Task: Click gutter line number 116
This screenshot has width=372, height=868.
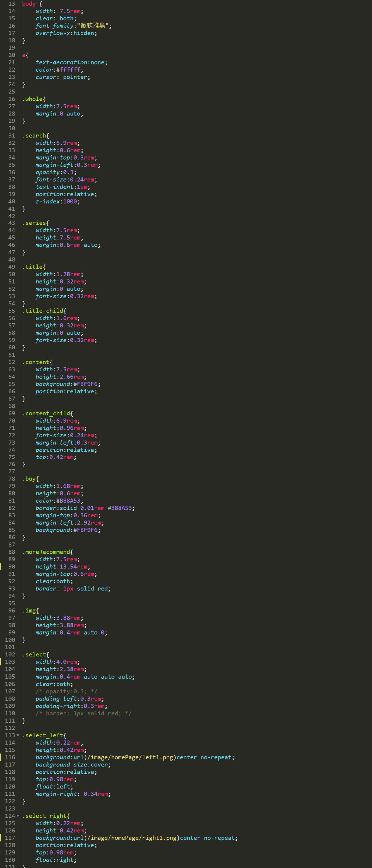Action: [x=10, y=757]
